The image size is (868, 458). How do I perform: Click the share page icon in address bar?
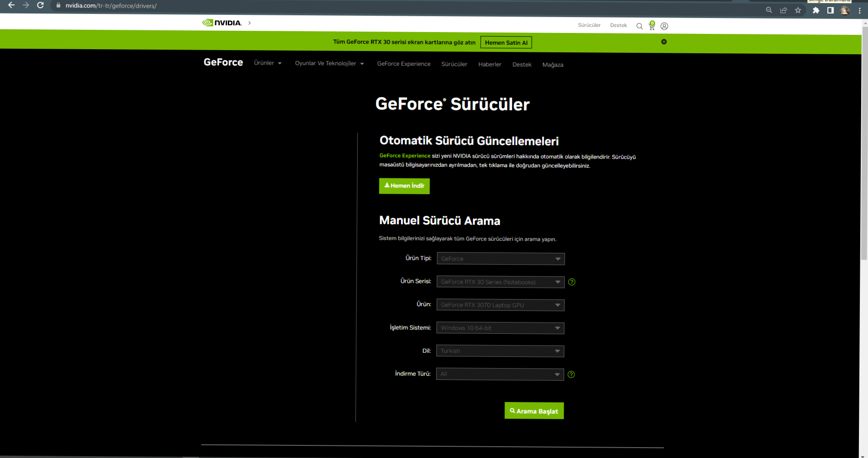783,10
